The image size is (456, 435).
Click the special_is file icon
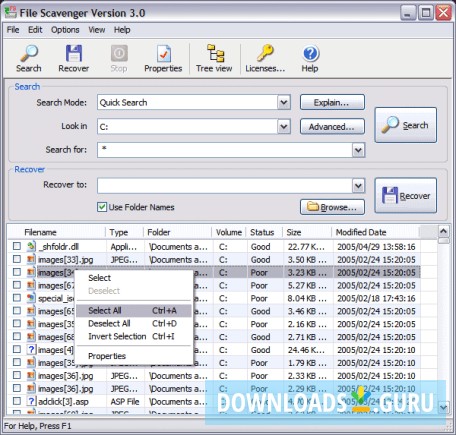coord(31,298)
